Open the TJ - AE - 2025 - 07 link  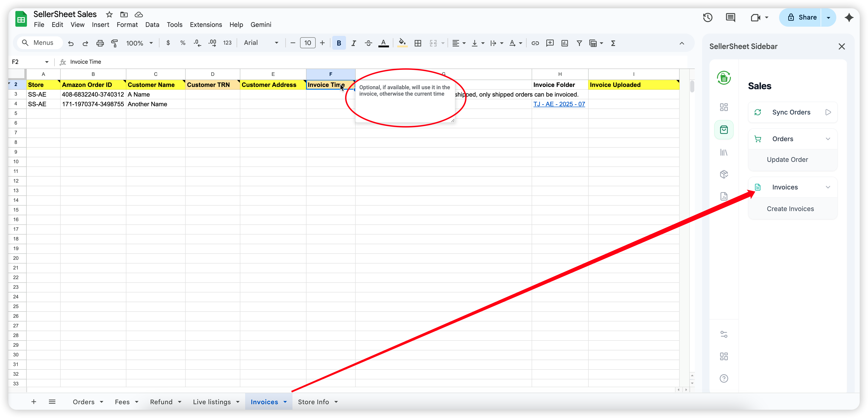pyautogui.click(x=559, y=104)
